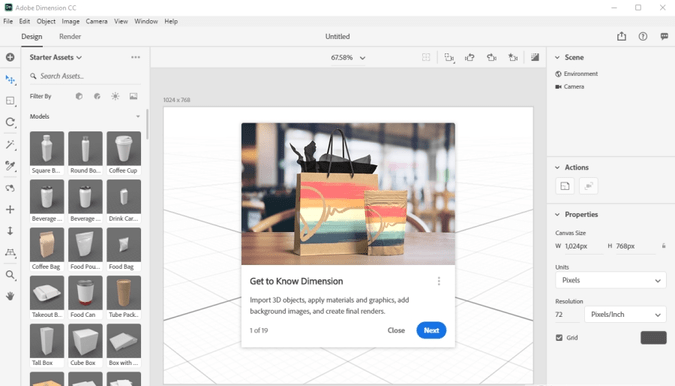This screenshot has width=675, height=386.
Task: Toggle the Grid checkbox
Action: click(559, 338)
